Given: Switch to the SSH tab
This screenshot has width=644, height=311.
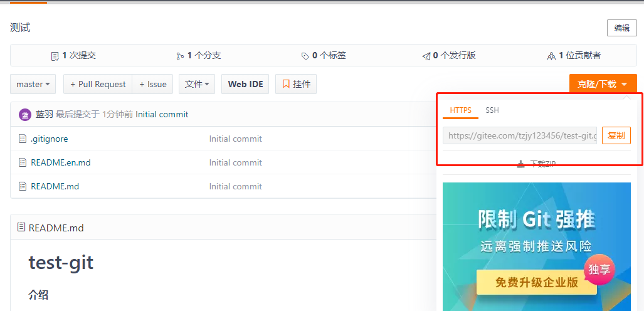Looking at the screenshot, I should click(x=492, y=110).
